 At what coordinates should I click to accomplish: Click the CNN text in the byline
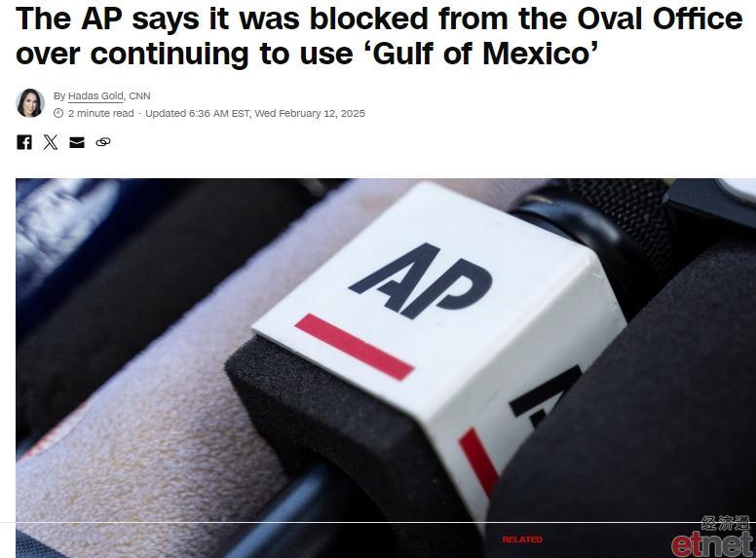pos(139,95)
